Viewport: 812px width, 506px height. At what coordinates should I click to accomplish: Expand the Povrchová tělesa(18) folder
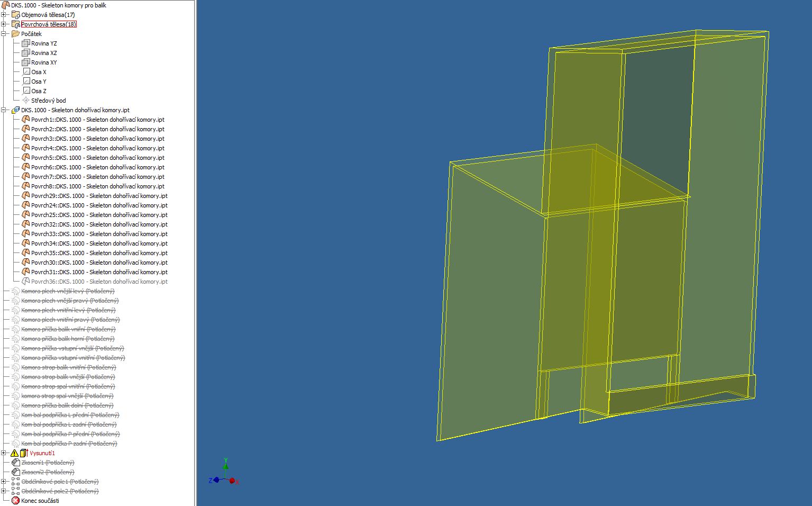(x=4, y=24)
